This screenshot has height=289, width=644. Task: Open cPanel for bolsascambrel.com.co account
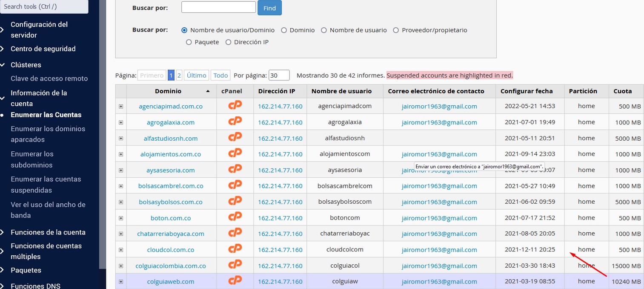[x=235, y=185]
